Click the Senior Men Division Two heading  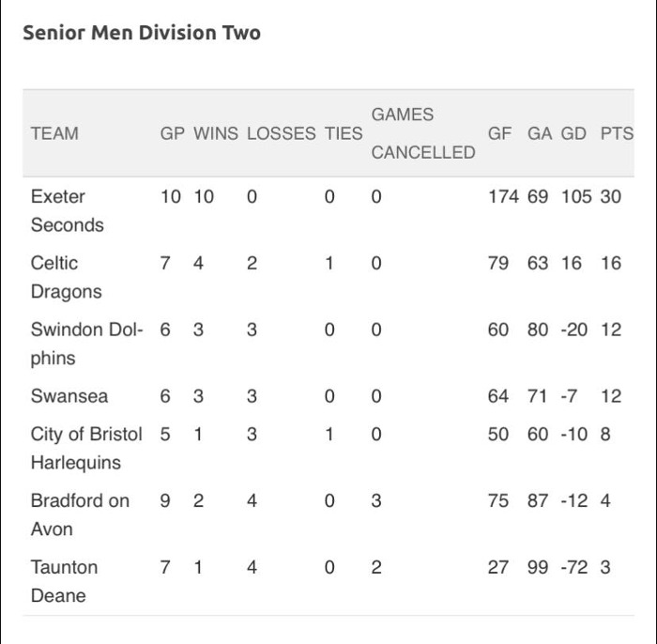(141, 34)
